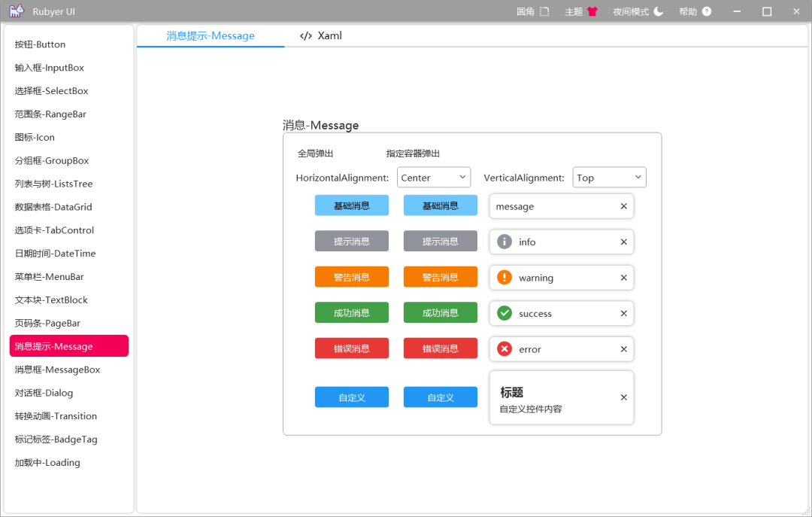Open the theme (主题) shirt icon
Screen dimensions: 812x517
[592, 12]
